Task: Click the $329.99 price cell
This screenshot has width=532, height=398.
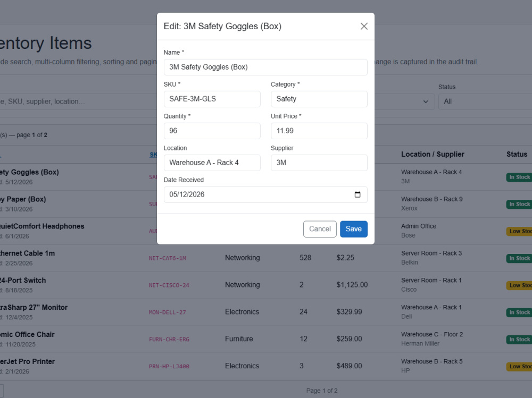Action: [349, 312]
